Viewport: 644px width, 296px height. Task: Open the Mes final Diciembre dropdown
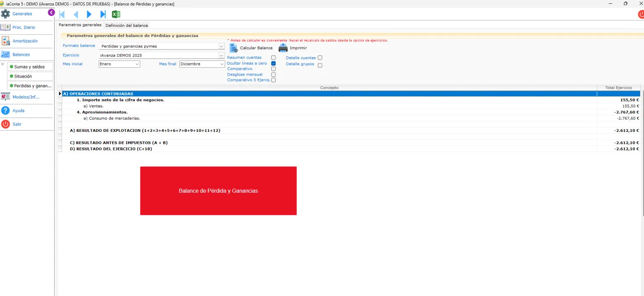coord(202,64)
